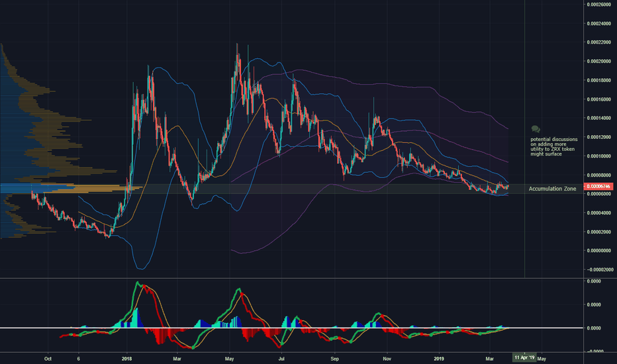Click the 0.00002000 price axis label
This screenshot has height=364, width=617.
599,232
